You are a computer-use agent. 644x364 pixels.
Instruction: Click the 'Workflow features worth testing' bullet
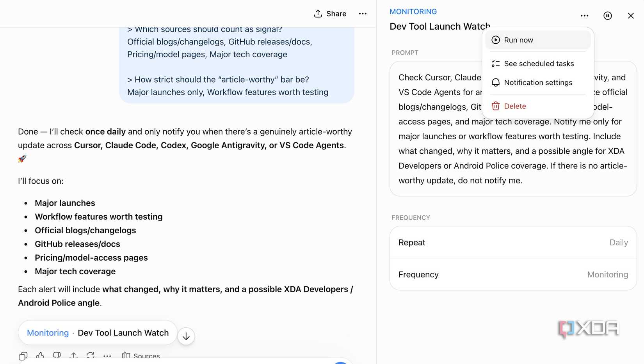tap(99, 217)
